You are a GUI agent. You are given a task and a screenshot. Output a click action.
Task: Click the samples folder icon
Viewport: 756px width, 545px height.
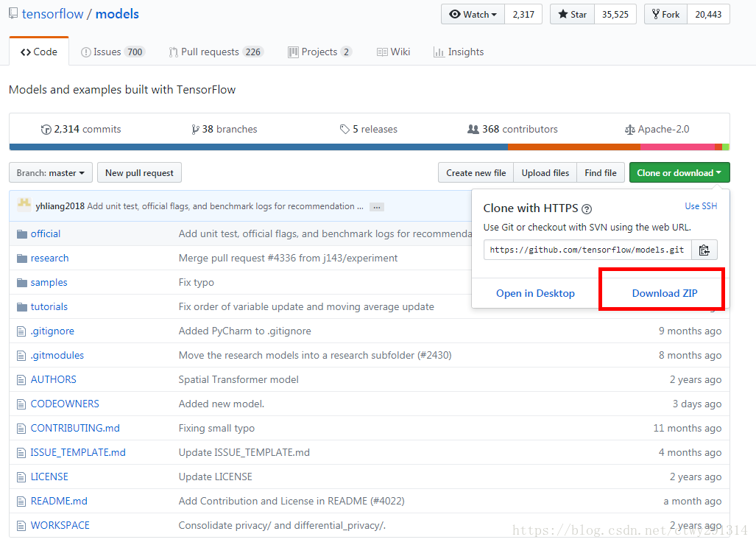(21, 283)
